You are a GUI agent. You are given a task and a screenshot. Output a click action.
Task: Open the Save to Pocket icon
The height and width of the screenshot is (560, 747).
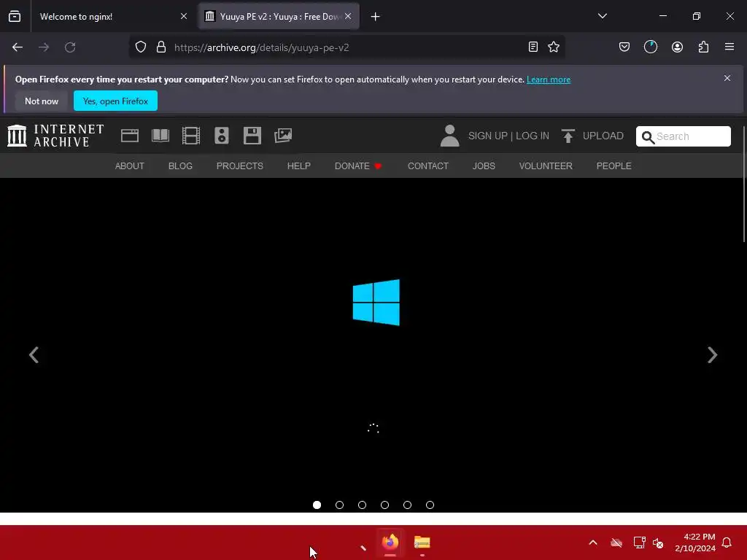624,47
